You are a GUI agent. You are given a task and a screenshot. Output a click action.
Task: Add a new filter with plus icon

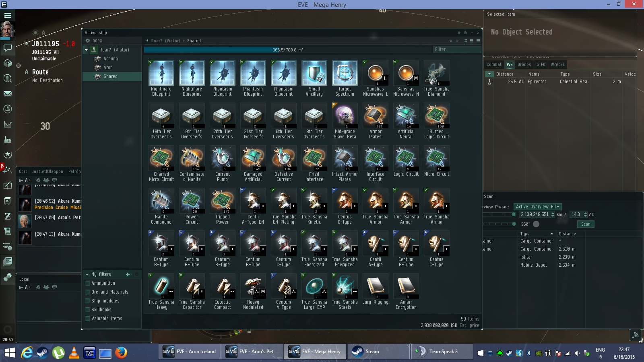click(x=128, y=274)
